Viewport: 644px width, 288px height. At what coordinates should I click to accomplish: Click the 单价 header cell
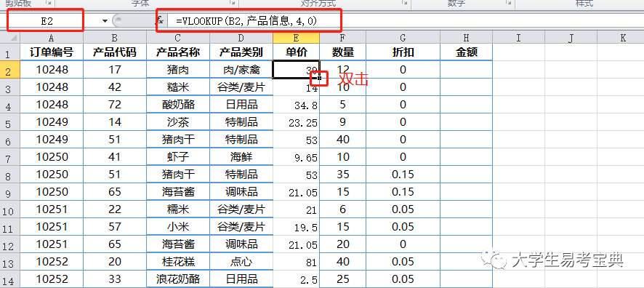point(296,52)
